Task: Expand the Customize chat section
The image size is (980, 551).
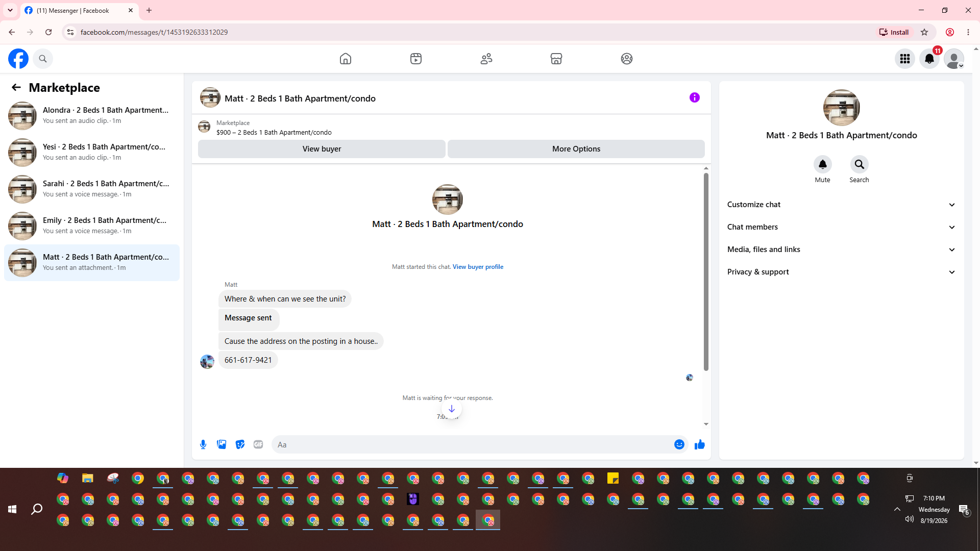Action: 841,205
